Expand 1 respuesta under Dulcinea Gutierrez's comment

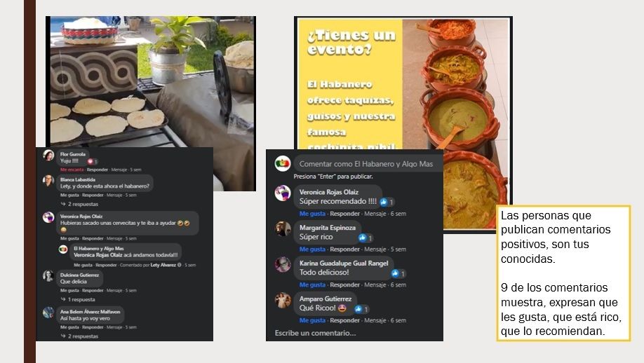pos(78,299)
